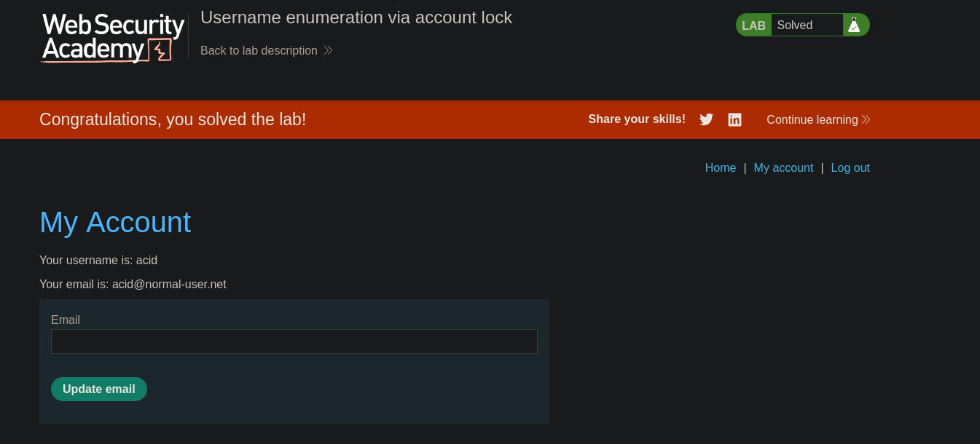Click the Congratulations banner message
The height and width of the screenshot is (444, 980).
(173, 119)
